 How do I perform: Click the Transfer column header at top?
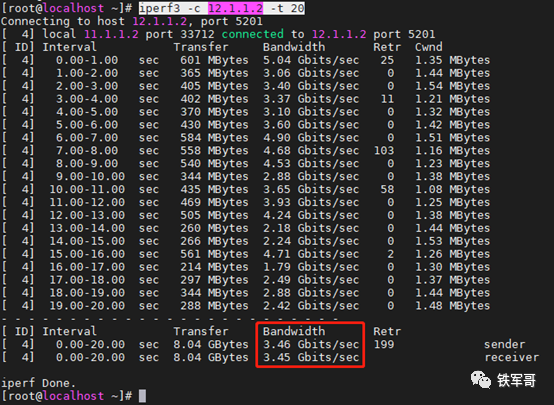[201, 47]
